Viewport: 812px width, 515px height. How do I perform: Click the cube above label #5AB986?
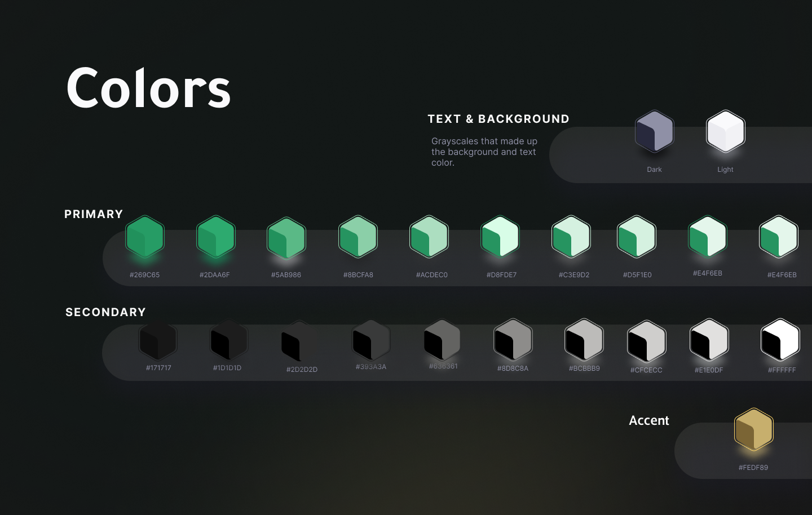pos(286,238)
